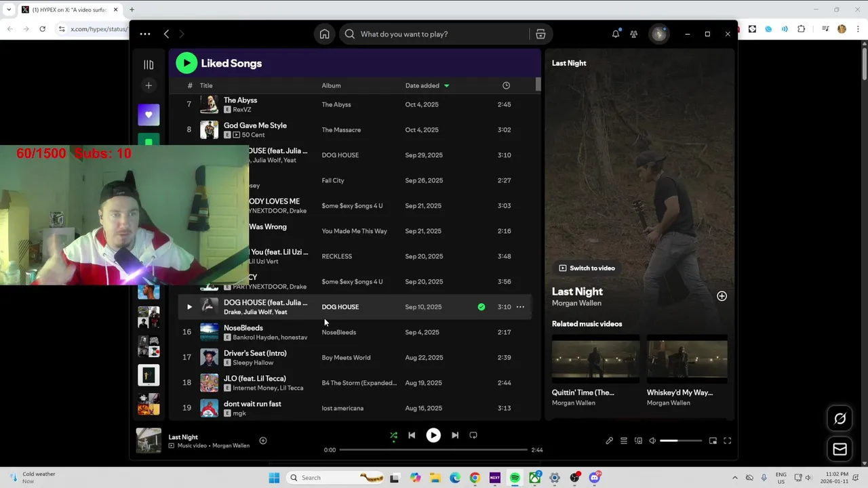Image resolution: width=868 pixels, height=488 pixels.
Task: Open a new tab in the Chrome window
Action: coord(132,9)
